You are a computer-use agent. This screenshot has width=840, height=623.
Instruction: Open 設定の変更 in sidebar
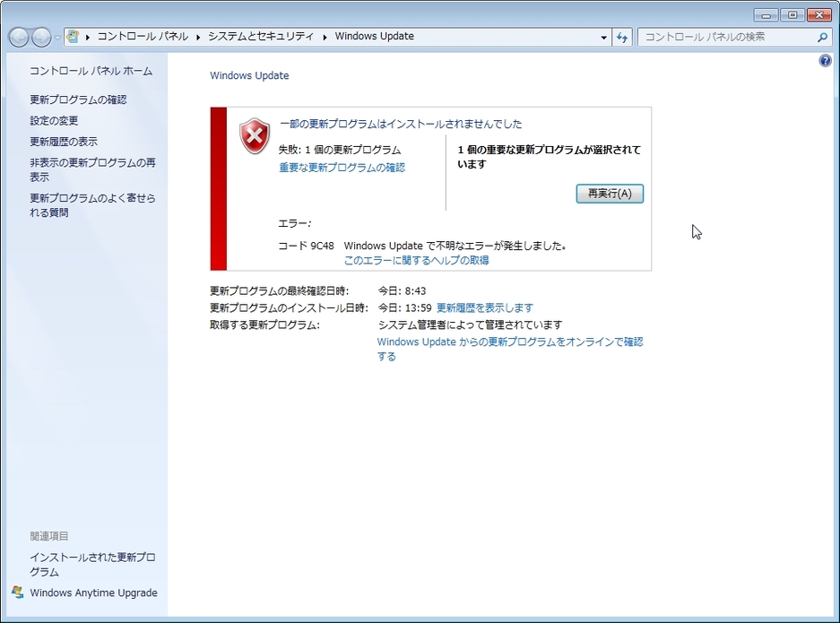(x=54, y=120)
